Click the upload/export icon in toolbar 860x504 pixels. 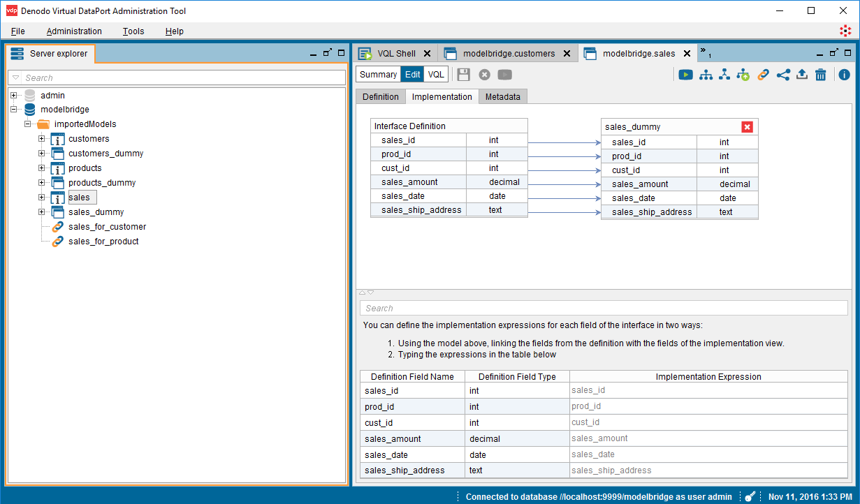click(802, 75)
